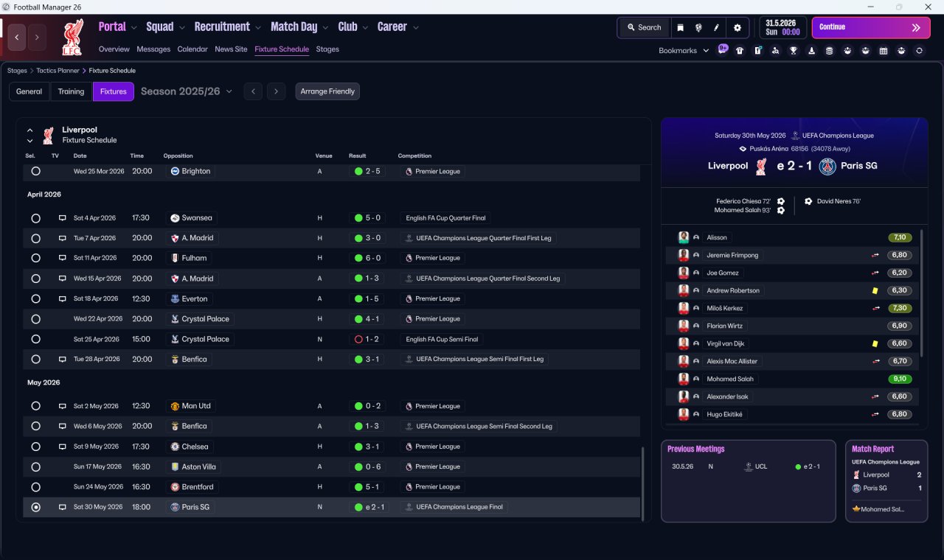Click the green result dot for Brighton 2-5
The height and width of the screenshot is (560, 944).
(x=358, y=171)
